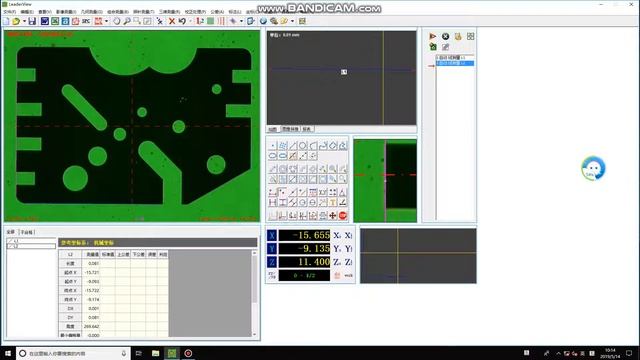
Task: Open the Windows Start menu
Action: (8, 353)
